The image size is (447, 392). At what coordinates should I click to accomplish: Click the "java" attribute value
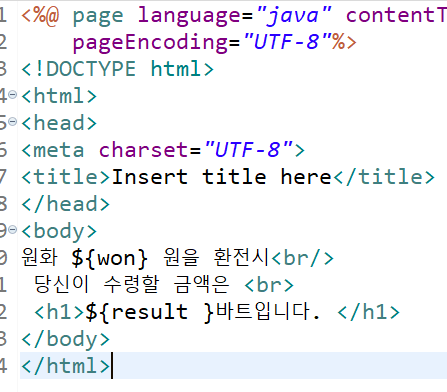294,15
